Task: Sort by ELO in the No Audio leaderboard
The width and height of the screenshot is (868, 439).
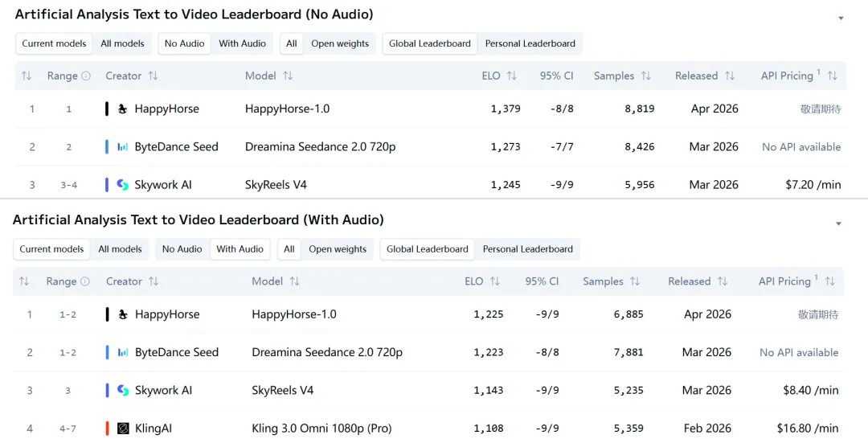Action: point(510,76)
